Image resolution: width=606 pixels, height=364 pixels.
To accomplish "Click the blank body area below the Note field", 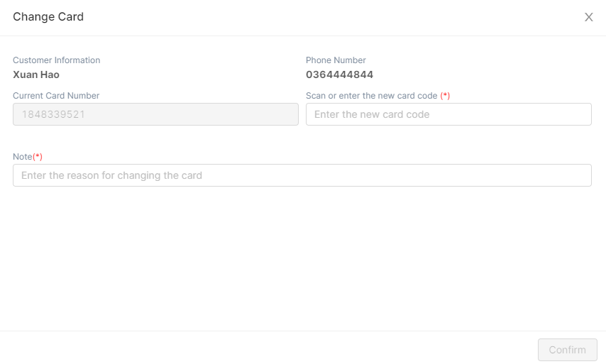I will (302, 255).
